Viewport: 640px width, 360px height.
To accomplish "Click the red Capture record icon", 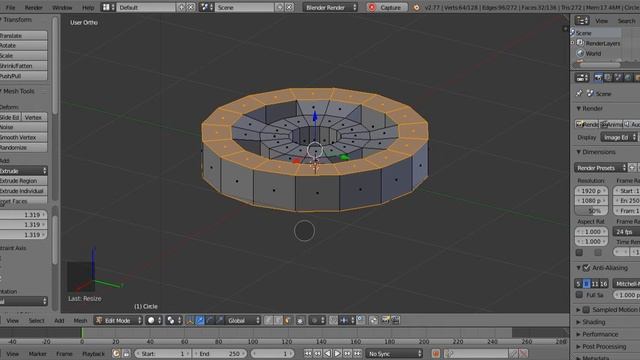I will click(x=371, y=7).
